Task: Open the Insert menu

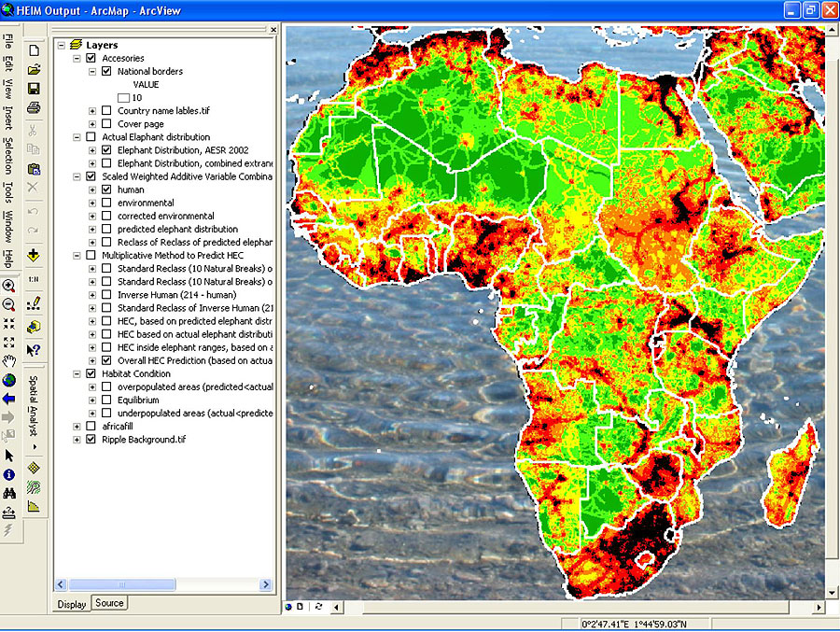Action: 7,118
